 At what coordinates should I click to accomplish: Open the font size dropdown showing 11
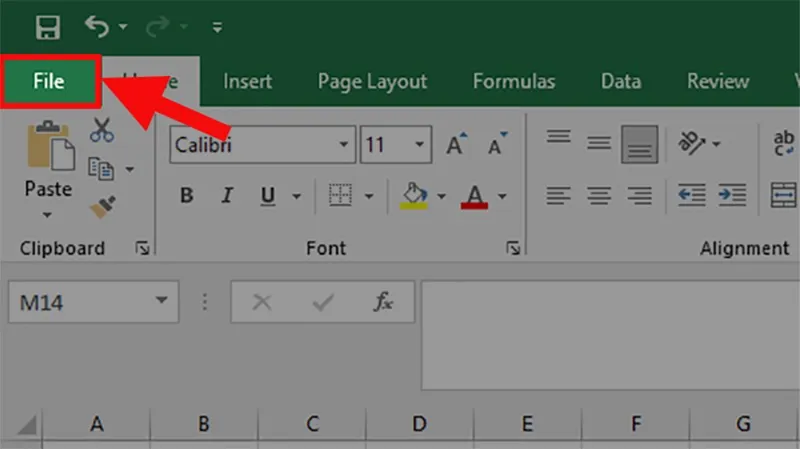[420, 145]
